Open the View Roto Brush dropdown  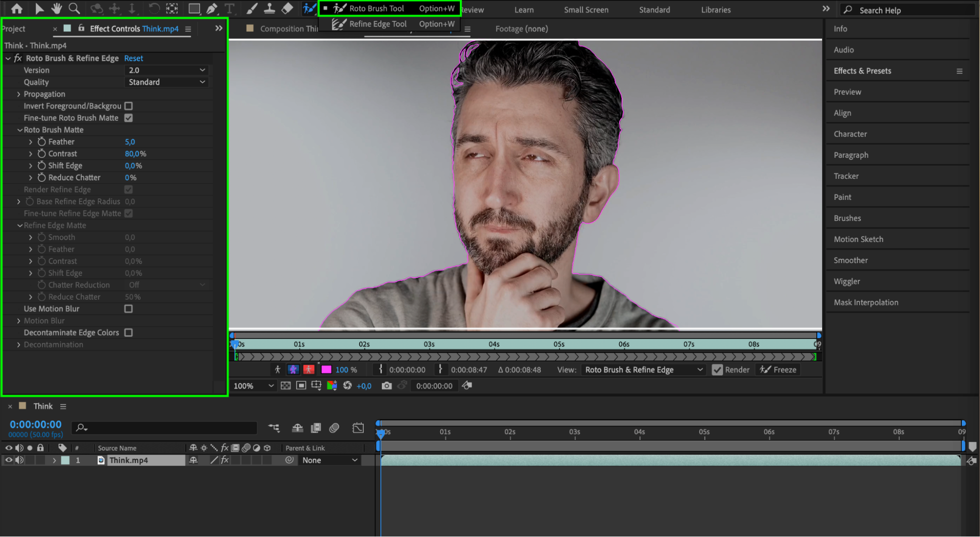point(643,370)
